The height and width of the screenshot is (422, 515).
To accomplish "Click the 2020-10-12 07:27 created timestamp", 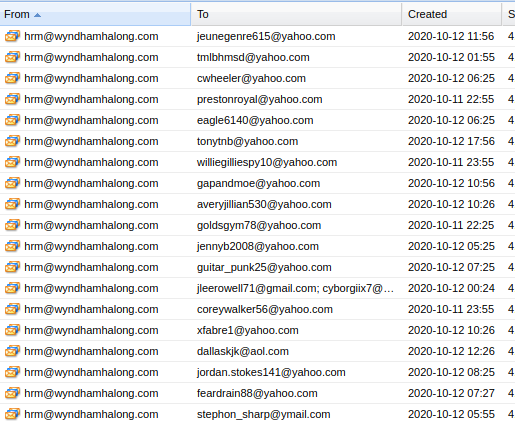I will [x=451, y=393].
